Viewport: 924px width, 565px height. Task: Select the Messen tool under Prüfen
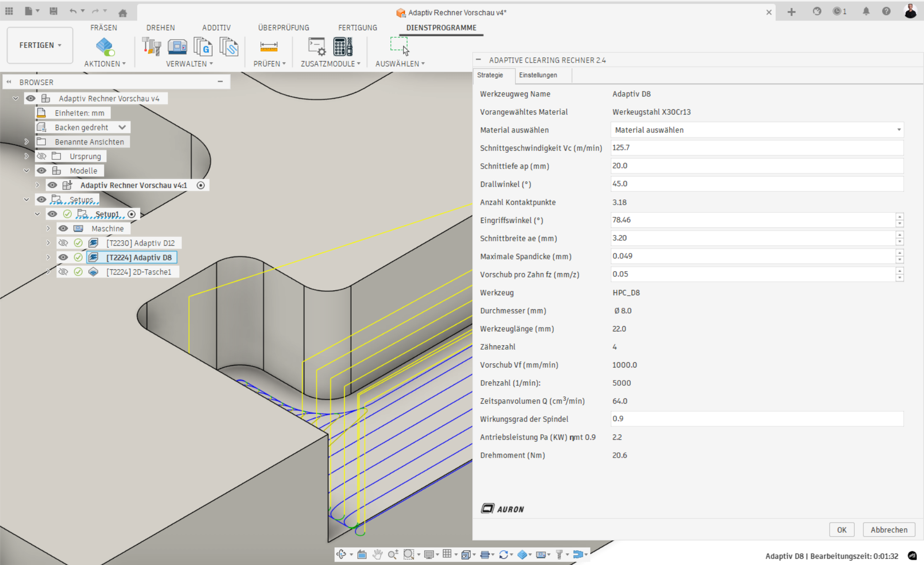tap(269, 47)
